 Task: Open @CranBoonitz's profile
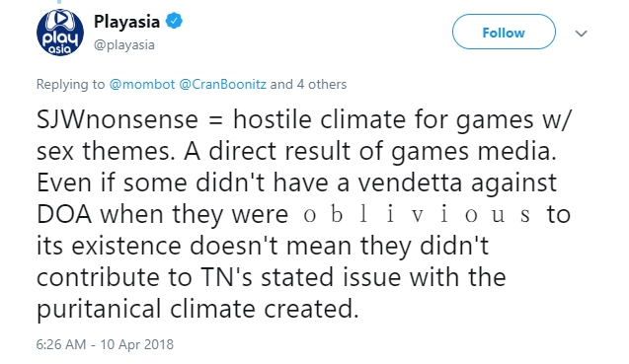pos(222,85)
